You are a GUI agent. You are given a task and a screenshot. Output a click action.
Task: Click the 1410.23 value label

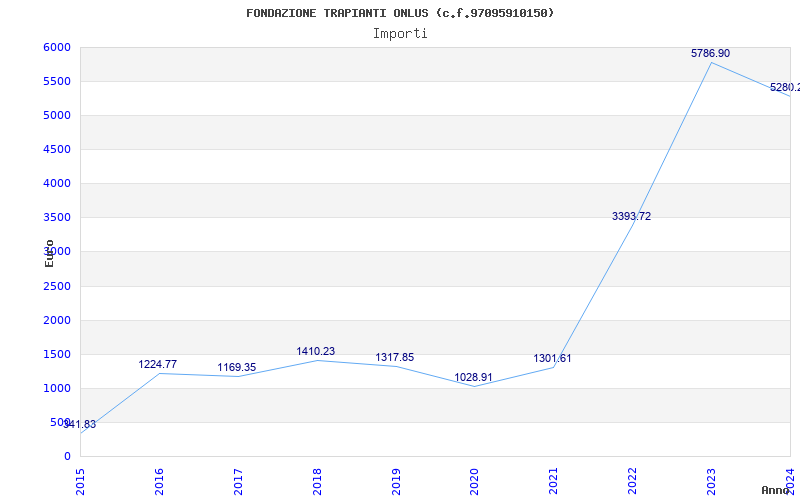click(x=315, y=351)
